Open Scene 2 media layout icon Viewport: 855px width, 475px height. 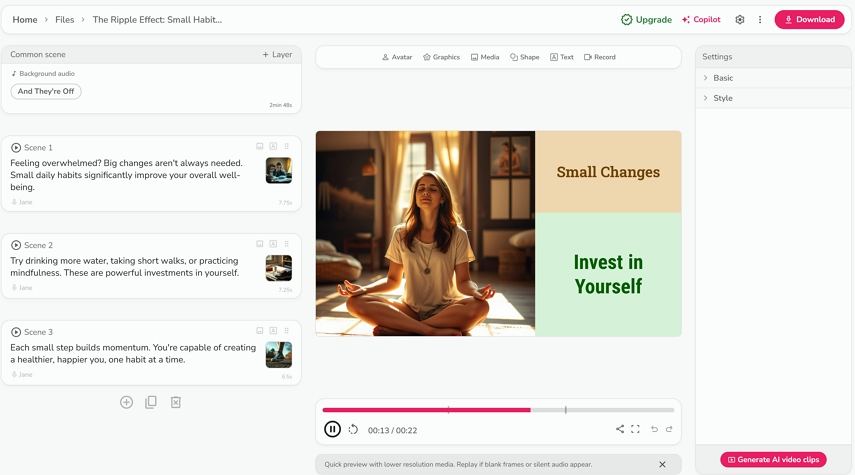(260, 244)
